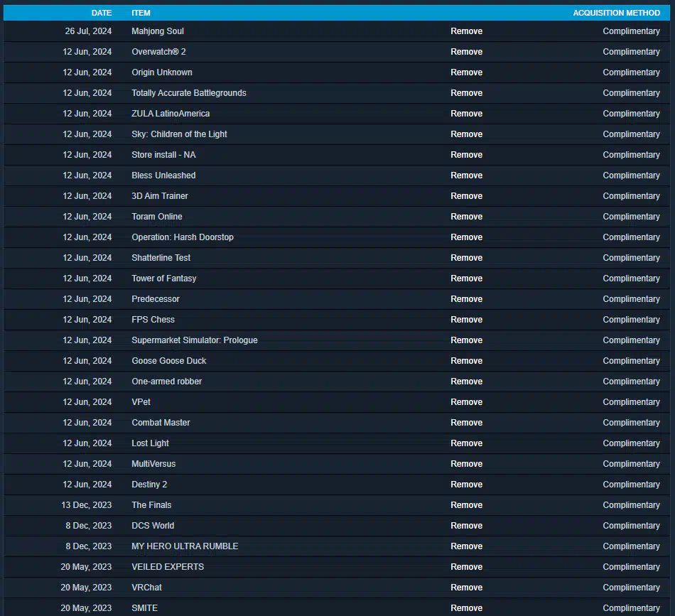Click Complimentary in the Predecessor row
Image resolution: width=675 pixels, height=616 pixels.
click(631, 299)
